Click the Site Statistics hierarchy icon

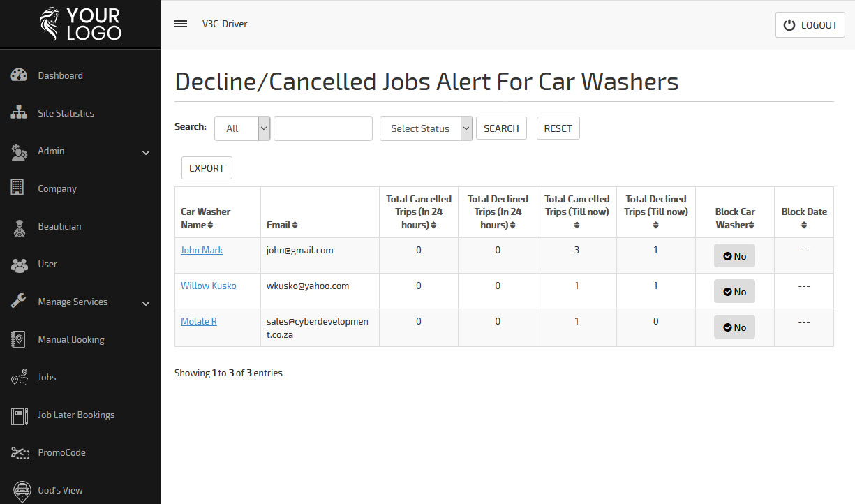[19, 113]
